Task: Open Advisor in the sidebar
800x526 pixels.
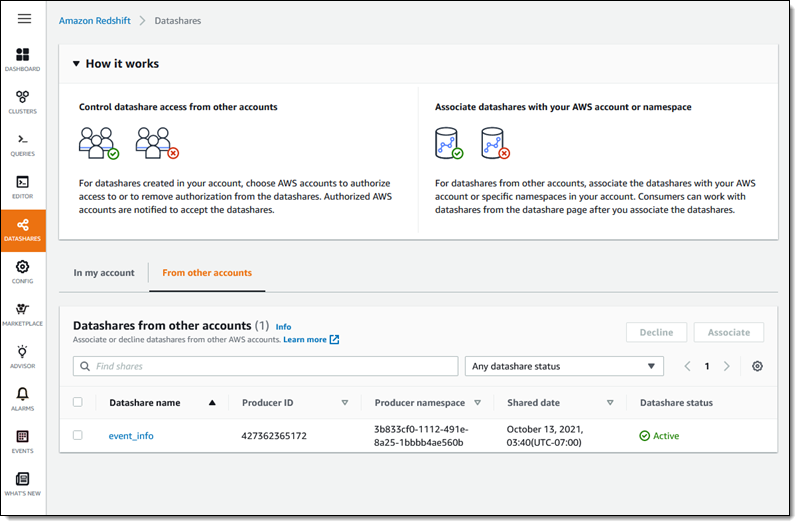Action: click(22, 357)
